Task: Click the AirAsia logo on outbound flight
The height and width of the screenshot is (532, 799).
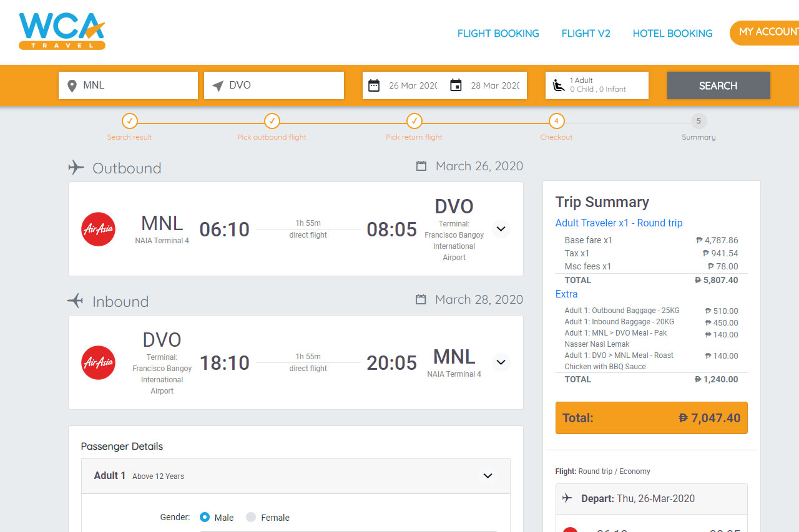Action: (x=99, y=229)
